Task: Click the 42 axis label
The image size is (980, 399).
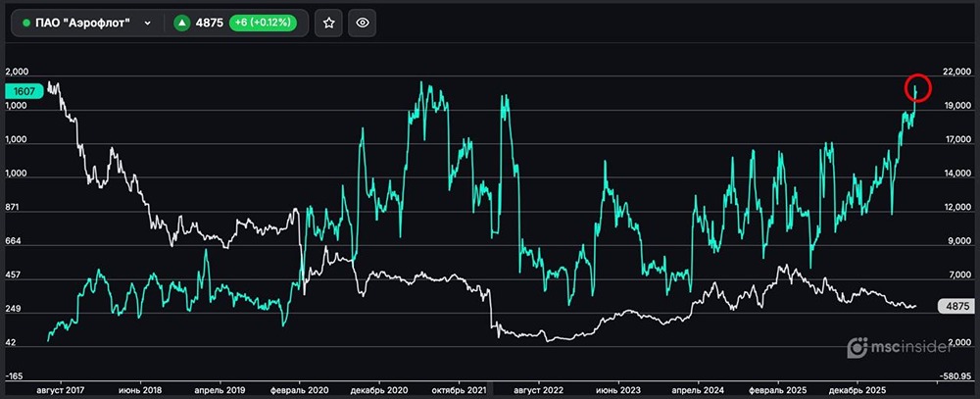Action: tap(11, 343)
